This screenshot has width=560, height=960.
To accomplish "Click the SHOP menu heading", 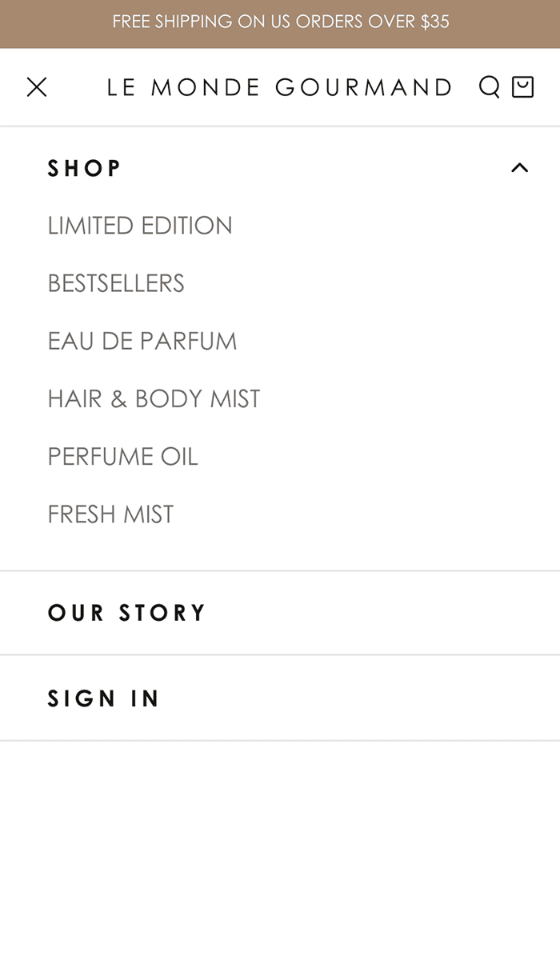I will [85, 168].
